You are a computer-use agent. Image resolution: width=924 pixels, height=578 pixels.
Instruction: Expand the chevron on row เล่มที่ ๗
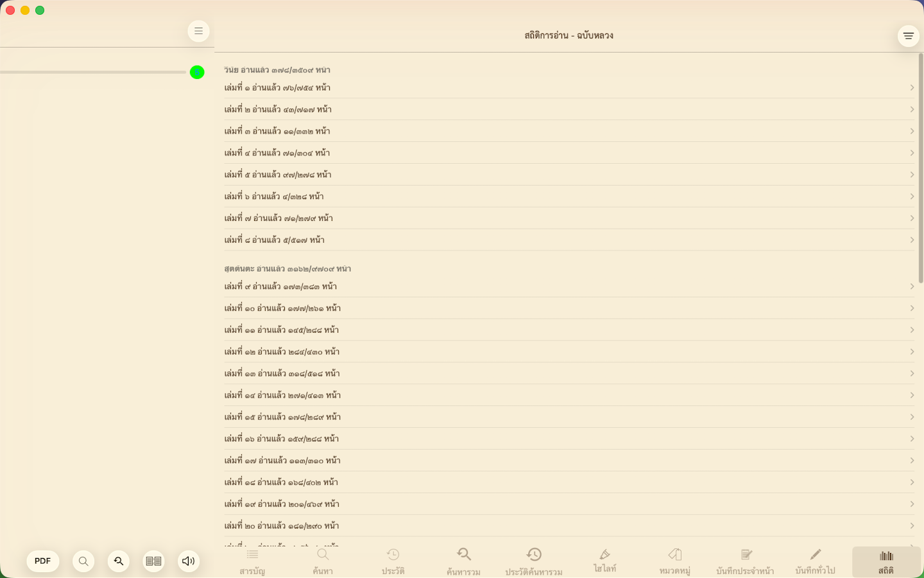912,218
